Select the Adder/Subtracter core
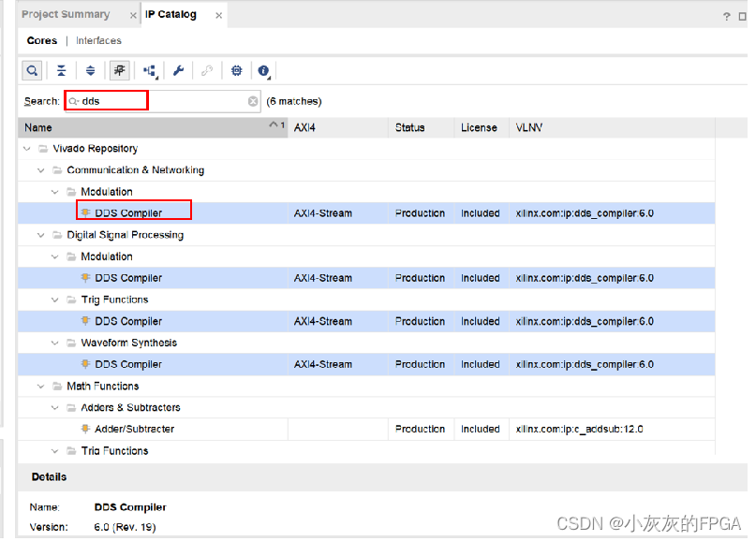756x541 pixels. 366,429
